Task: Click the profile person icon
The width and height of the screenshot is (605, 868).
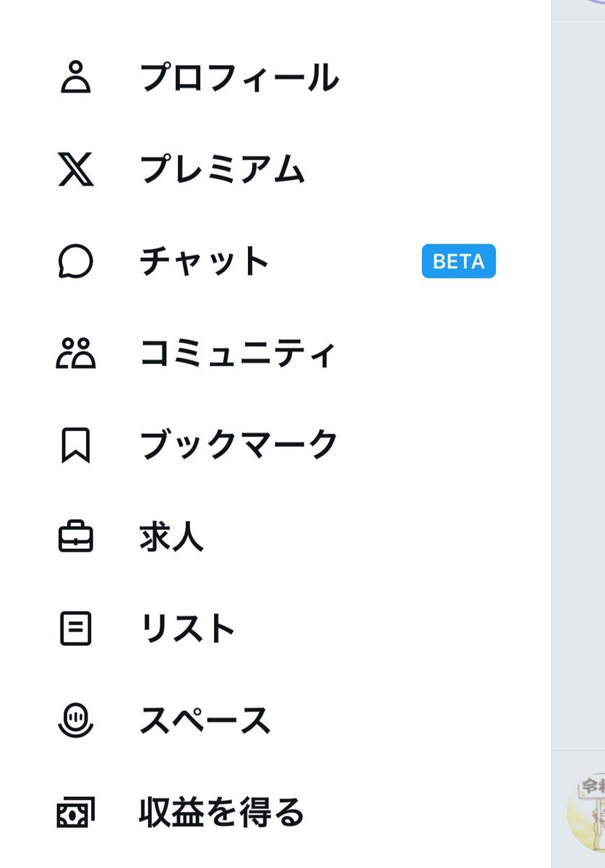Action: (75, 77)
